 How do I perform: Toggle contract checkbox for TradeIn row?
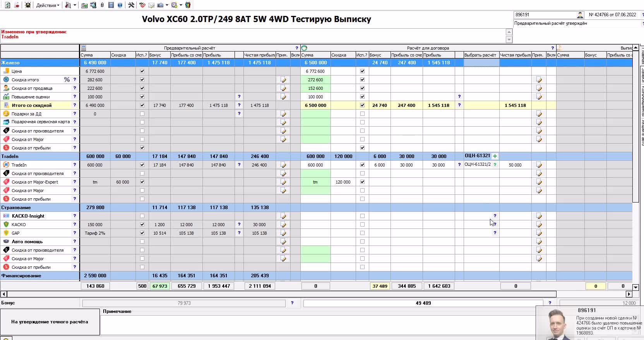click(x=362, y=165)
